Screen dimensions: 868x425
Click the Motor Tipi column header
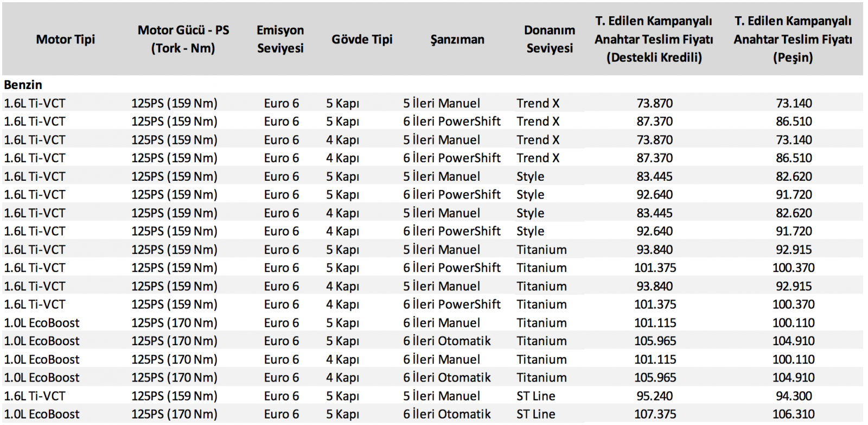(66, 39)
